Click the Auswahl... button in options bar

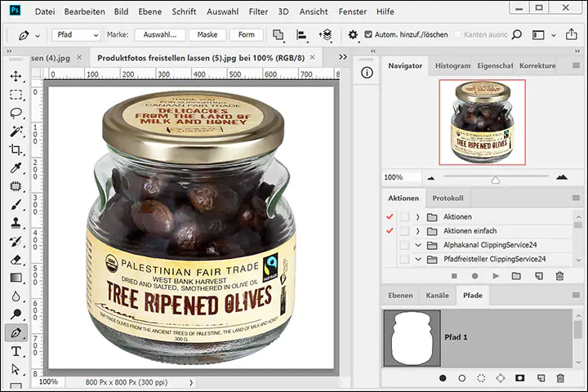pyautogui.click(x=160, y=35)
